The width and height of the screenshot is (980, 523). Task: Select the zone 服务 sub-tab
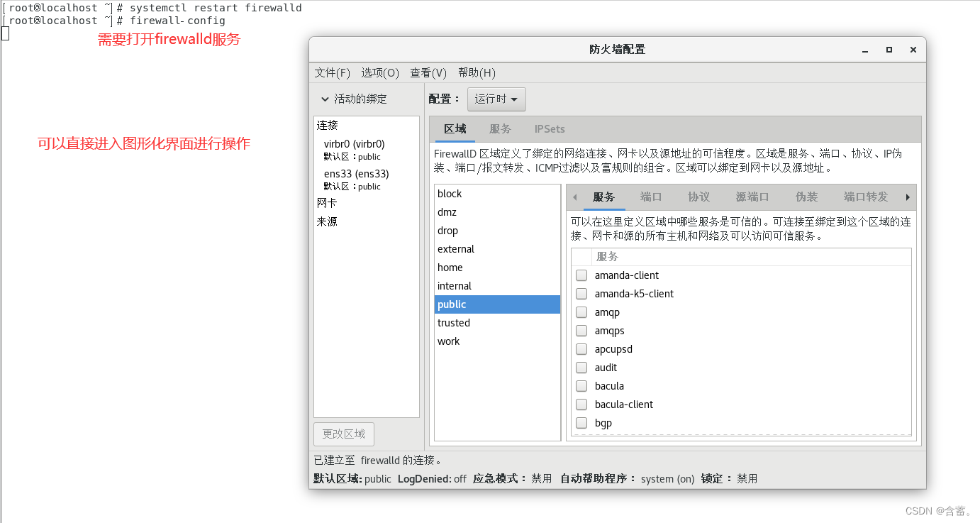(604, 197)
